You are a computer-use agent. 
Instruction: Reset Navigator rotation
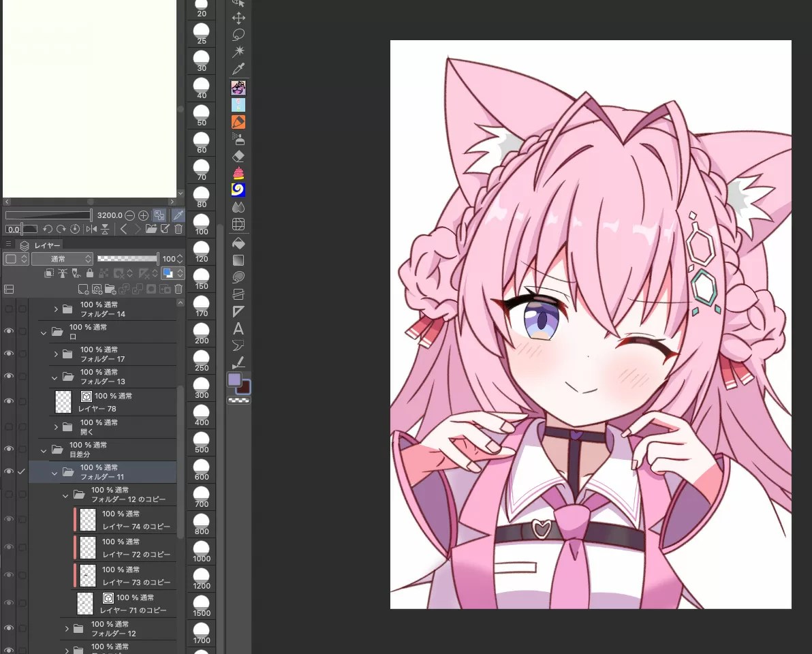[x=74, y=228]
